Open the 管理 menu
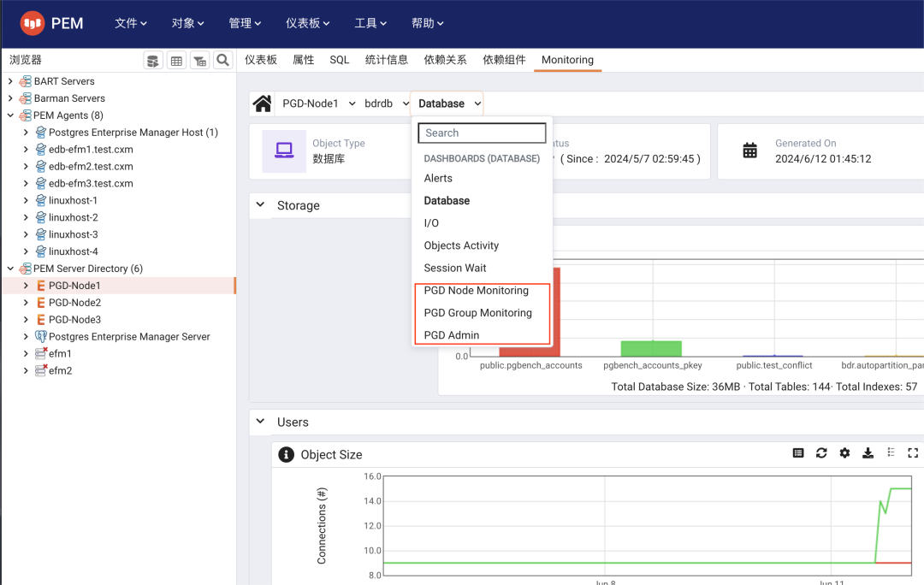924x585 pixels. [x=245, y=23]
